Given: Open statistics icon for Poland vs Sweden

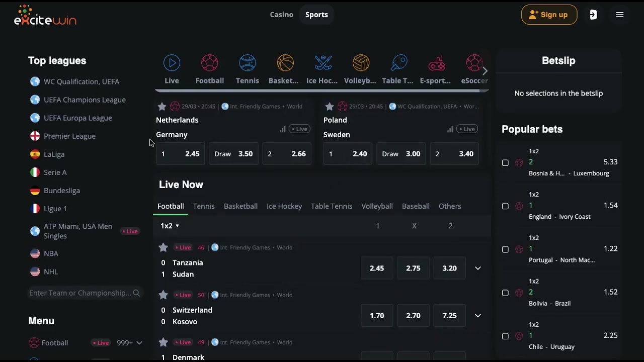Looking at the screenshot, I should (450, 129).
